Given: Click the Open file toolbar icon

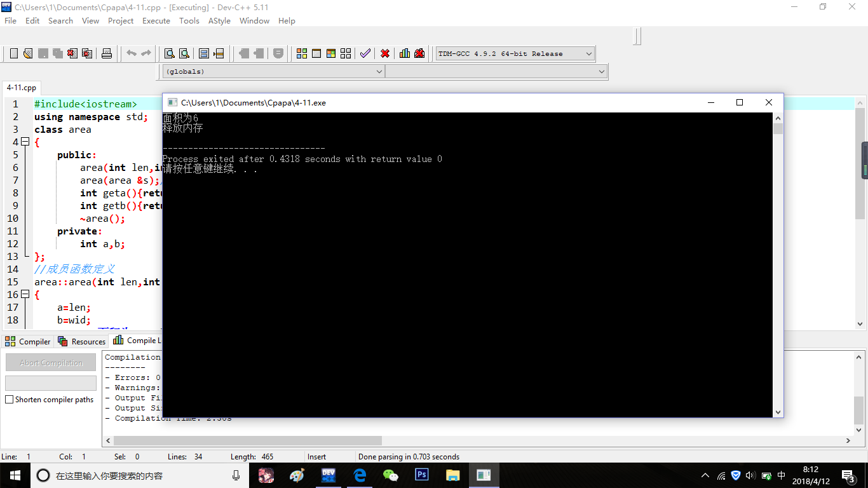Looking at the screenshot, I should [28, 53].
